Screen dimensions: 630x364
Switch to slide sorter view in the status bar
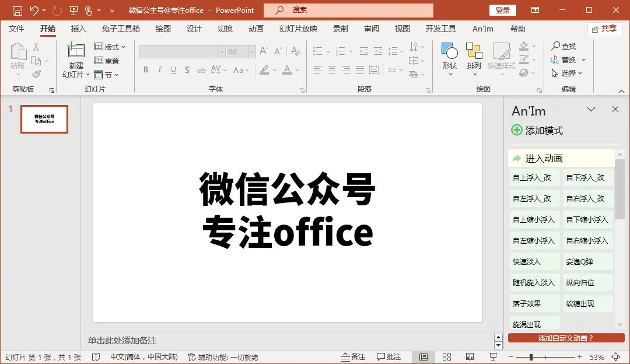(x=447, y=357)
